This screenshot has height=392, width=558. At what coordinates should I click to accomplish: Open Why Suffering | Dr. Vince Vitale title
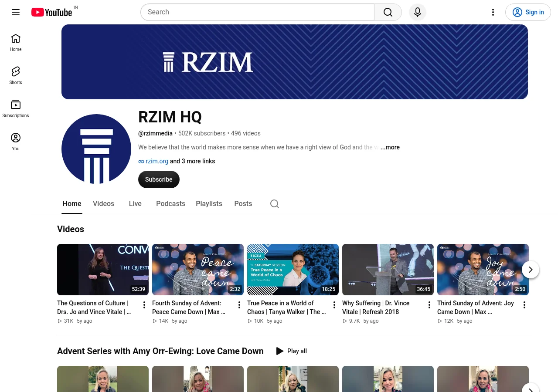tap(376, 308)
